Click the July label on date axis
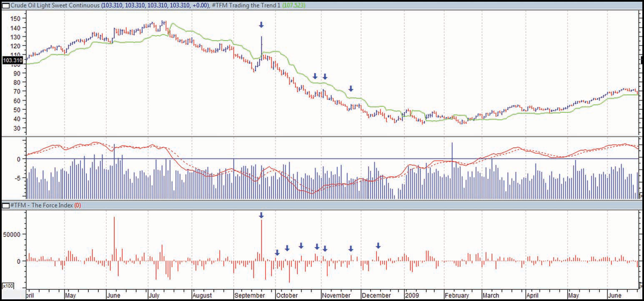The image size is (644, 301). coord(155,295)
